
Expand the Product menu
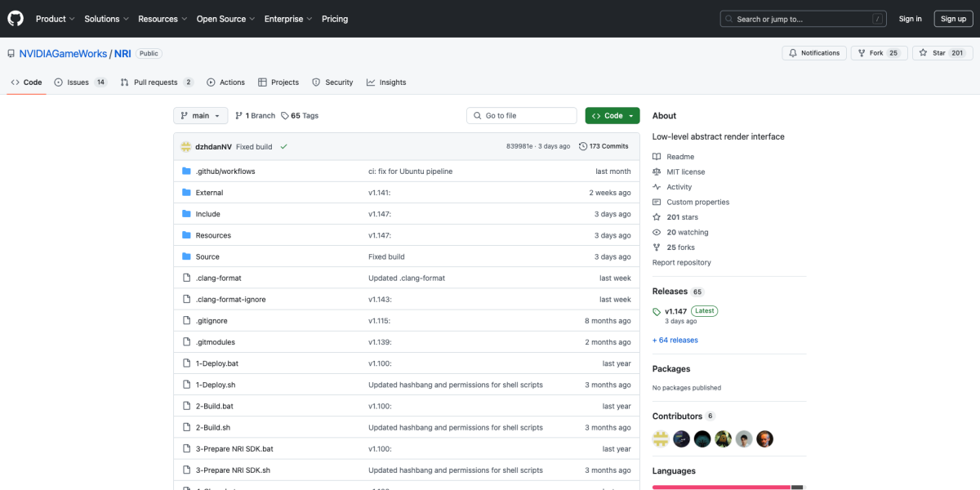[x=55, y=19]
